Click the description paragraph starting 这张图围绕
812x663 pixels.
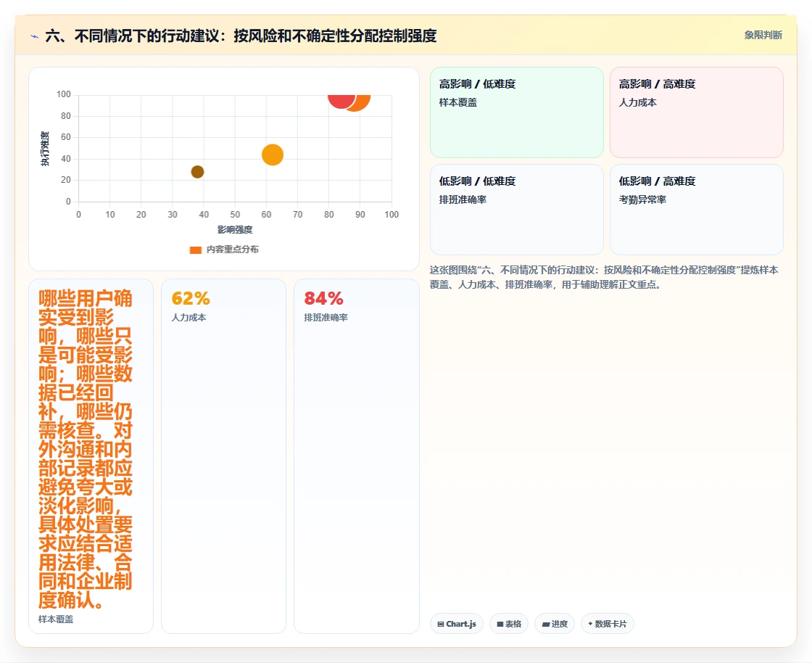click(x=604, y=277)
